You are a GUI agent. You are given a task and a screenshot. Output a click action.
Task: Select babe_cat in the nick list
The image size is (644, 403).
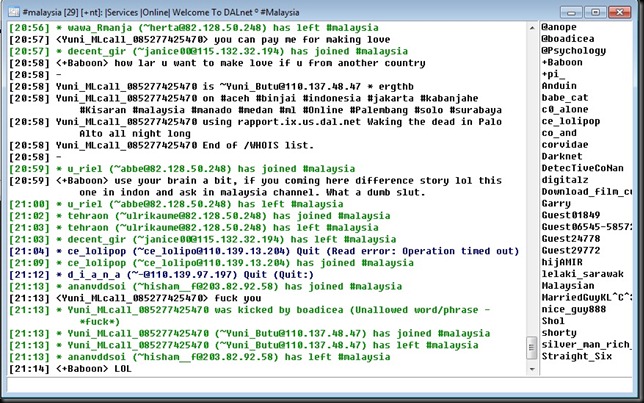click(565, 98)
